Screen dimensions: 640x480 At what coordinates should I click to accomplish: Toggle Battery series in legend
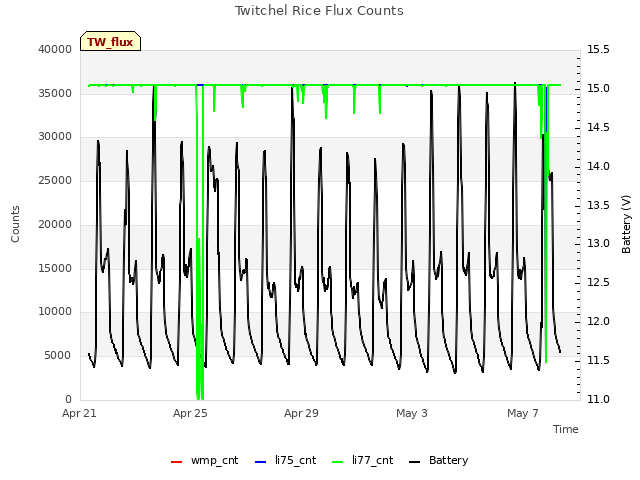438,460
